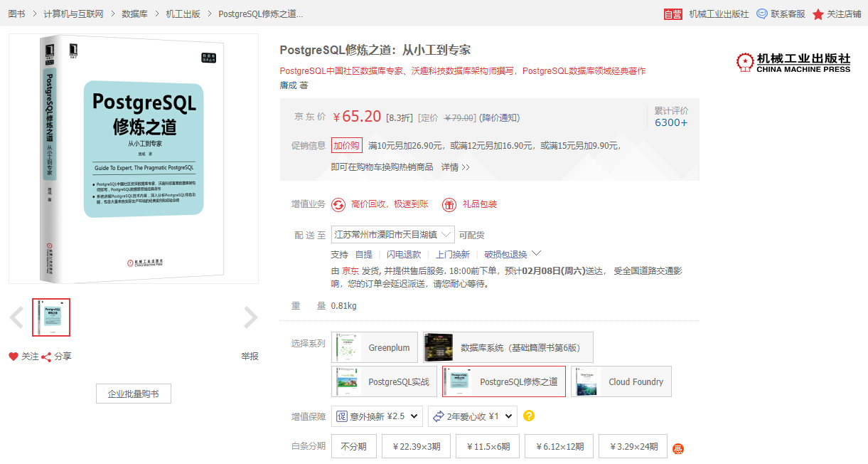Click the 上门换新 service link
This screenshot has height=464, width=868.
[453, 254]
